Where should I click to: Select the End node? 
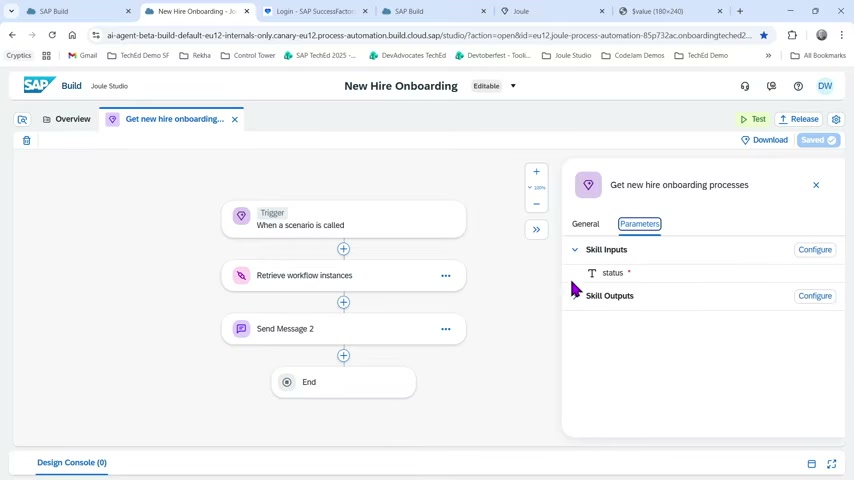point(344,382)
